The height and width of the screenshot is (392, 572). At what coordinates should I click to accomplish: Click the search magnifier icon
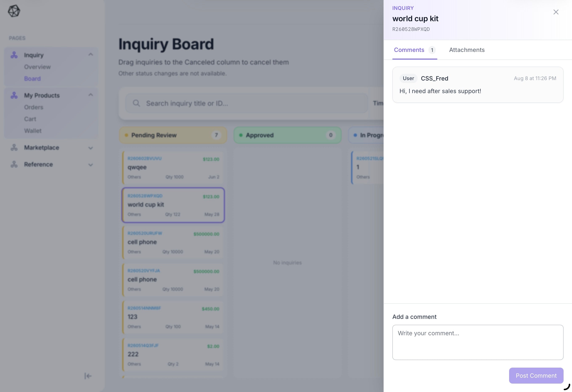(136, 103)
